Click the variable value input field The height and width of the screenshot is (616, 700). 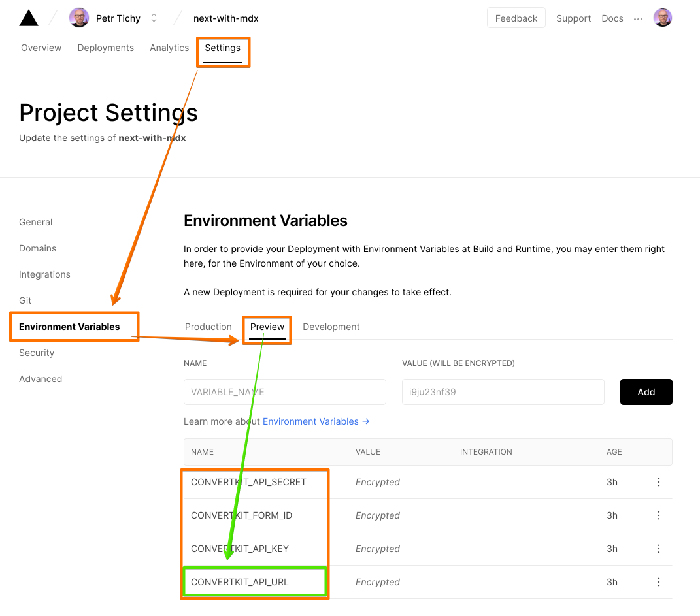pyautogui.click(x=503, y=392)
